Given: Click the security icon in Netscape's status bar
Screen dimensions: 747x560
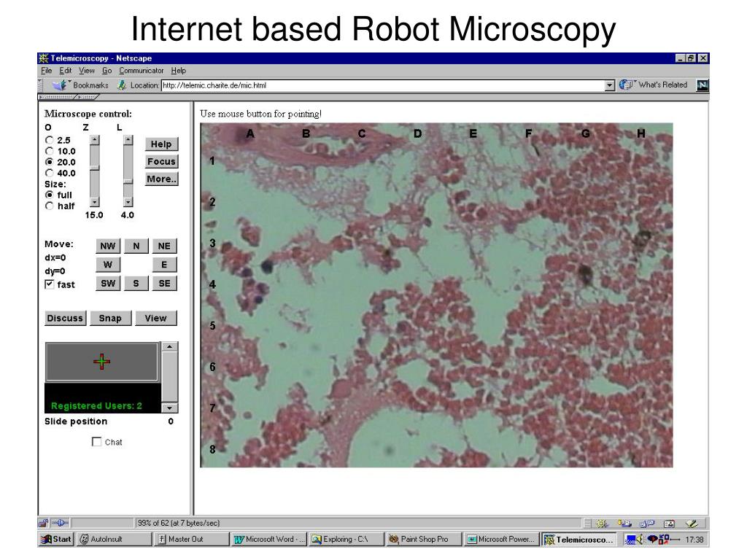Looking at the screenshot, I should click(42, 522).
